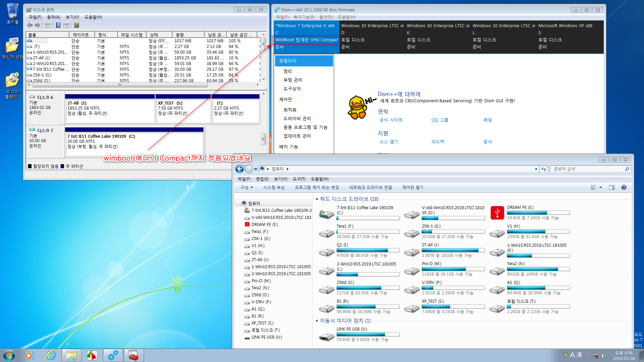
Task: Click Back arrow in Disk Management toolbar
Action: coord(30,25)
